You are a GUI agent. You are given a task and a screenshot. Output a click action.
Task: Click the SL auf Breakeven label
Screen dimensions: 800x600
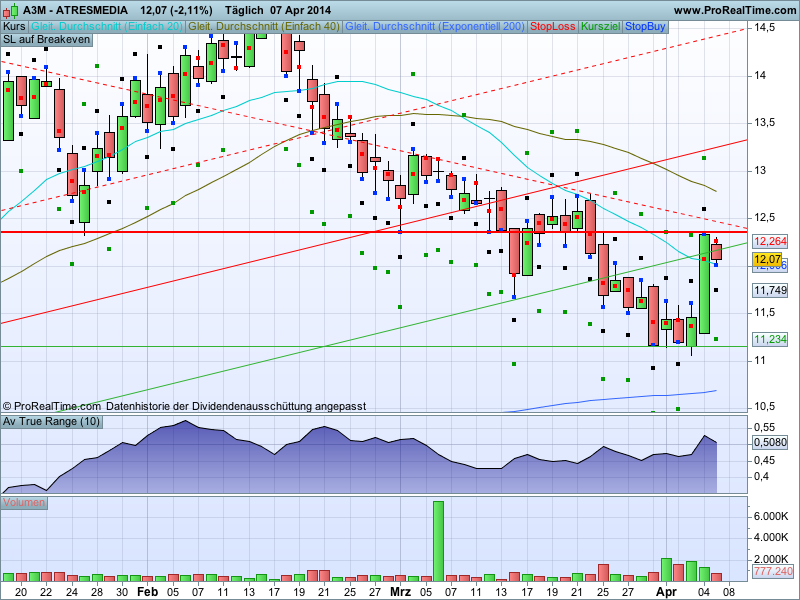46,40
